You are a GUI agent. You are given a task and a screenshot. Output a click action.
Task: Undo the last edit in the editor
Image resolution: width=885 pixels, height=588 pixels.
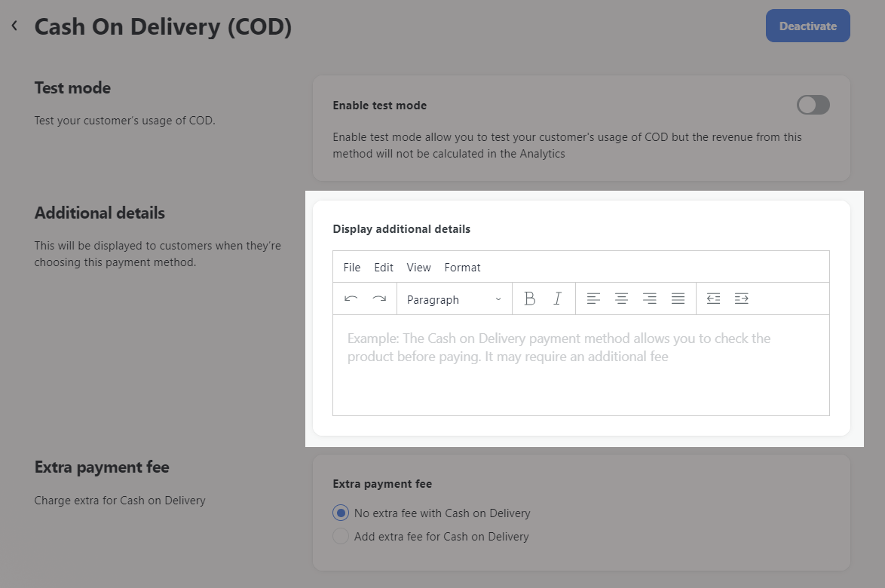coord(351,299)
